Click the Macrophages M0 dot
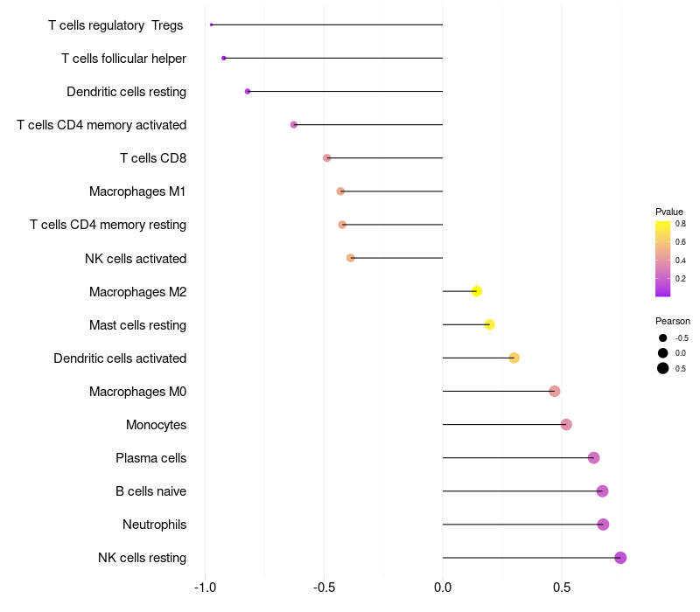The height and width of the screenshot is (612, 700). (x=555, y=391)
